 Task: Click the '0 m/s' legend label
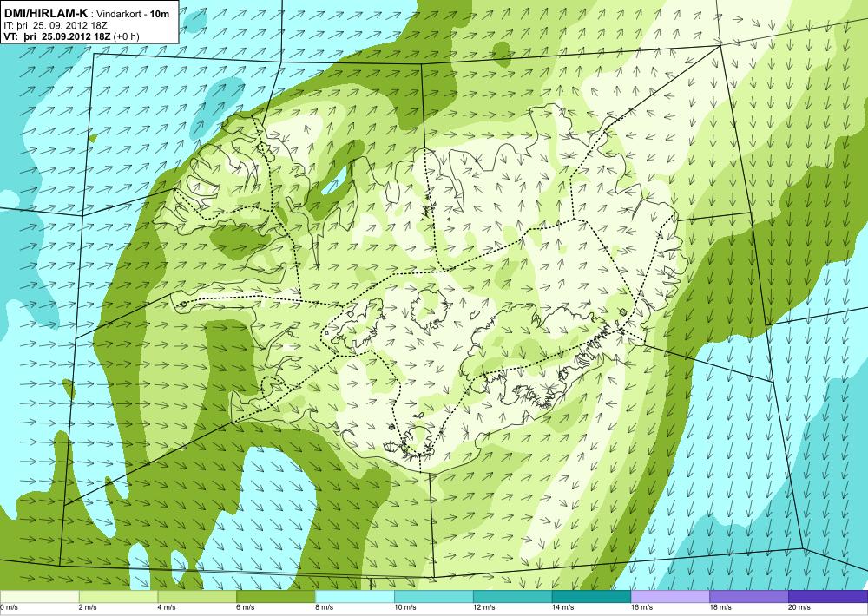(x=10, y=607)
